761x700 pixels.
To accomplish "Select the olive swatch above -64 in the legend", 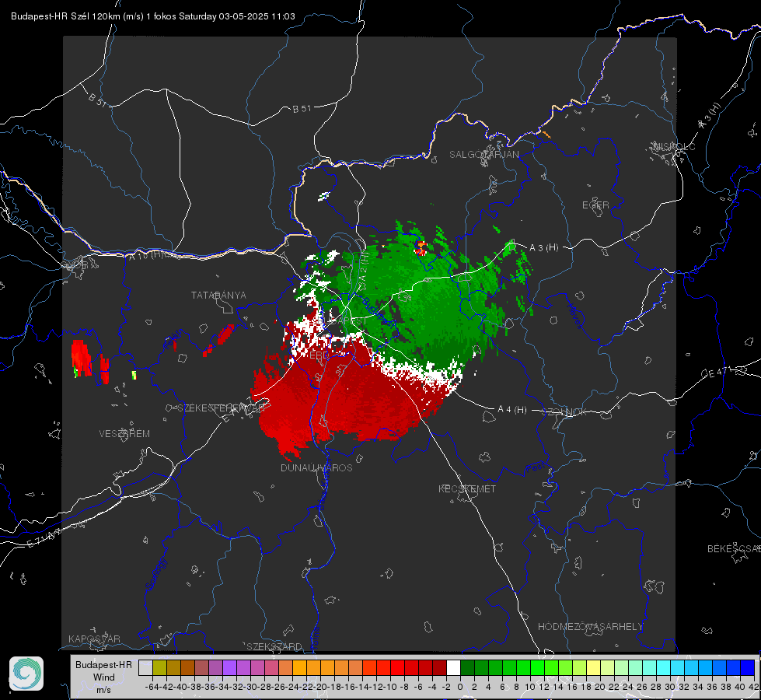I will [x=159, y=668].
